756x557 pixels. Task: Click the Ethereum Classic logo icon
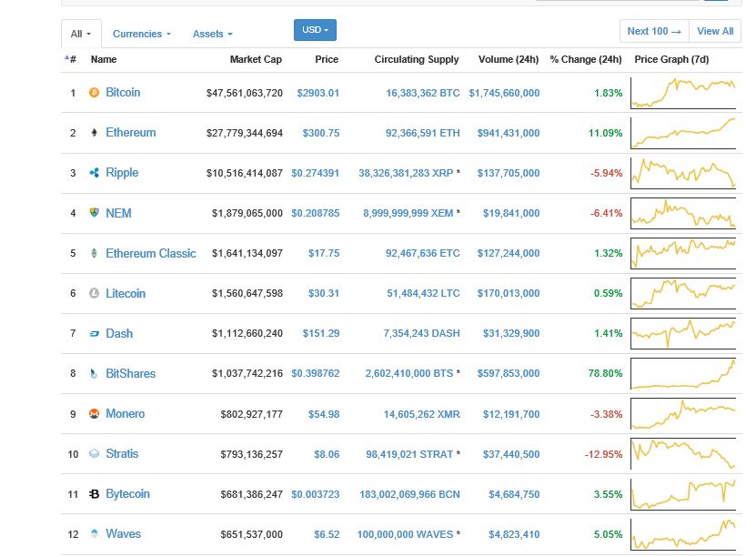click(94, 253)
